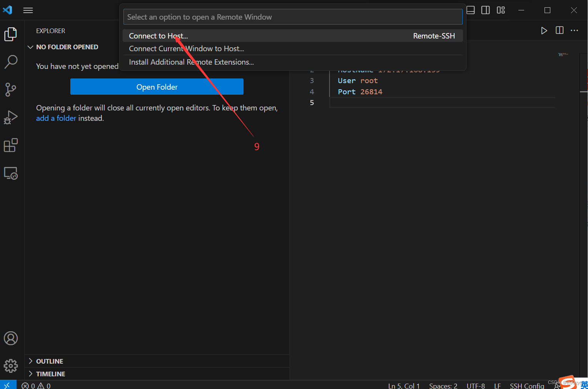Image resolution: width=588 pixels, height=389 pixels.
Task: Show errors and warnings count in status bar
Action: pyautogui.click(x=36, y=386)
